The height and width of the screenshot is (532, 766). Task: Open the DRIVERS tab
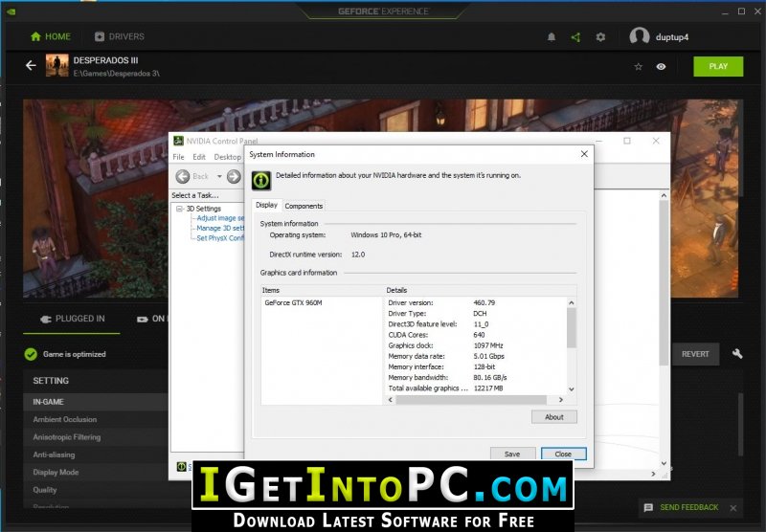point(120,36)
